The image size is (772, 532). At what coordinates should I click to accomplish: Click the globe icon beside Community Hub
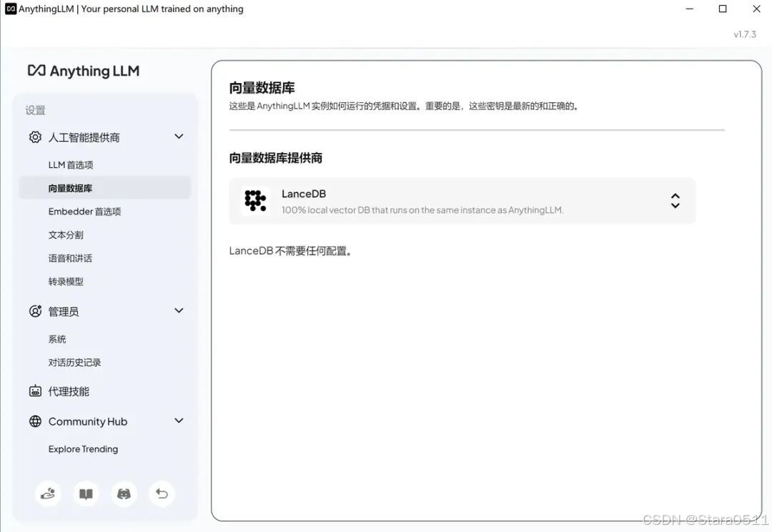pyautogui.click(x=35, y=421)
